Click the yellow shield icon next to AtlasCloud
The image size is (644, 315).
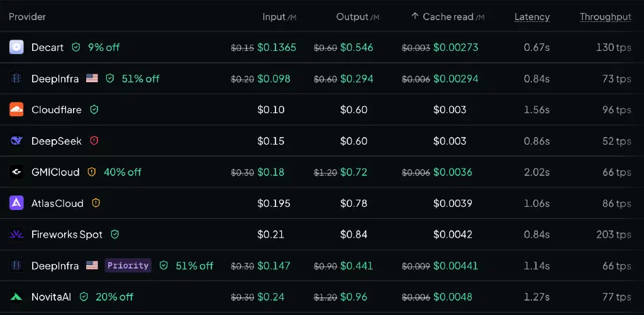point(96,203)
